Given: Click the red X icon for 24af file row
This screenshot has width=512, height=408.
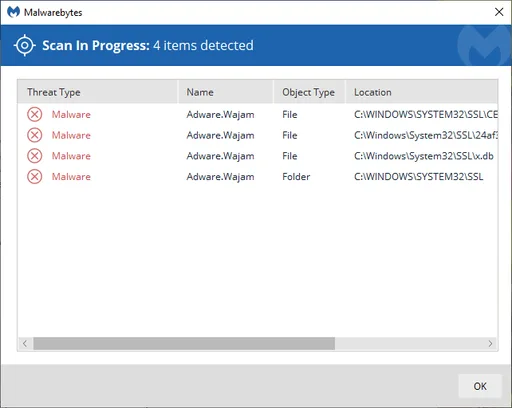Looking at the screenshot, I should [x=35, y=135].
